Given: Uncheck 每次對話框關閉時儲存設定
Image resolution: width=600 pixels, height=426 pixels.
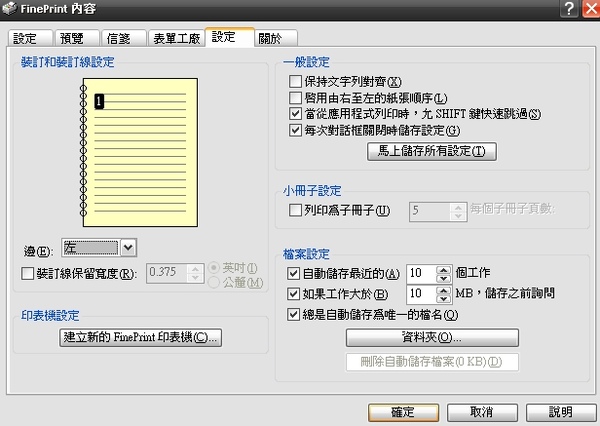Looking at the screenshot, I should tap(295, 131).
